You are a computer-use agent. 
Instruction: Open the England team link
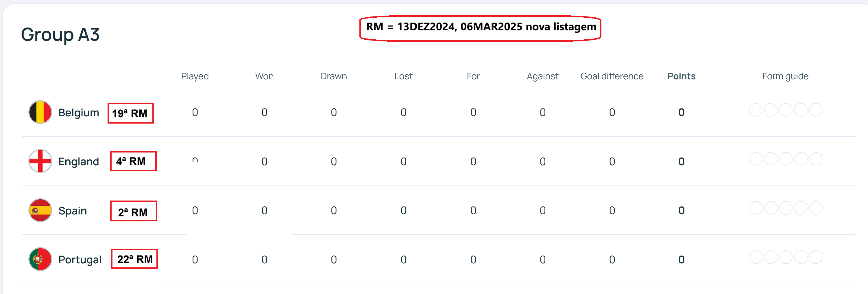(x=79, y=161)
